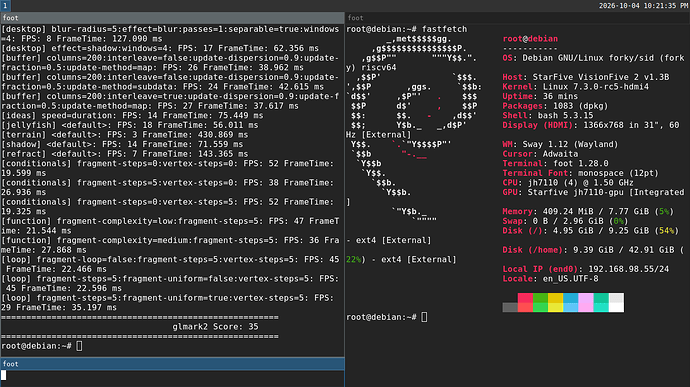Click the CPU line 'jh7110 (4) @ 1.50 GHz'
The width and height of the screenshot is (690, 387).
pyautogui.click(x=568, y=183)
